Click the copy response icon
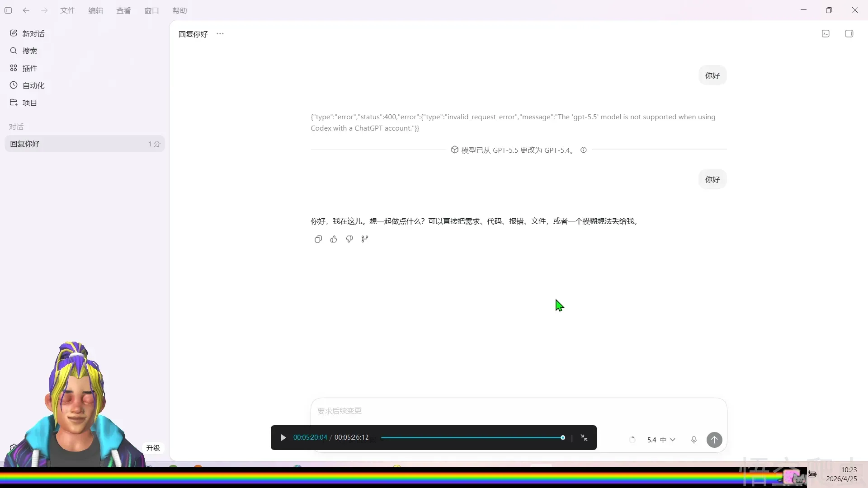Screen dimensions: 868x488 318,239
